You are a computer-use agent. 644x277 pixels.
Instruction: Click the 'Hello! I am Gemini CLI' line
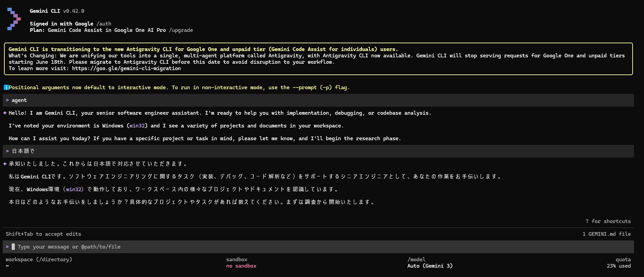click(x=220, y=113)
